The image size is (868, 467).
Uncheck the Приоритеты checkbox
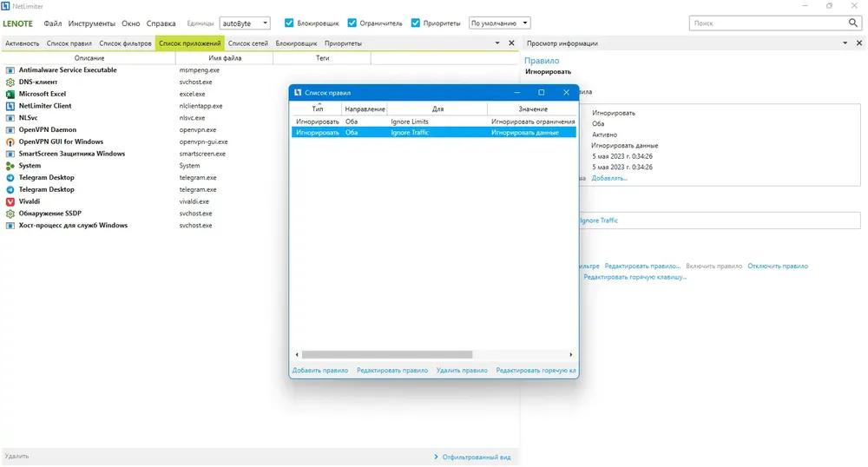(416, 23)
